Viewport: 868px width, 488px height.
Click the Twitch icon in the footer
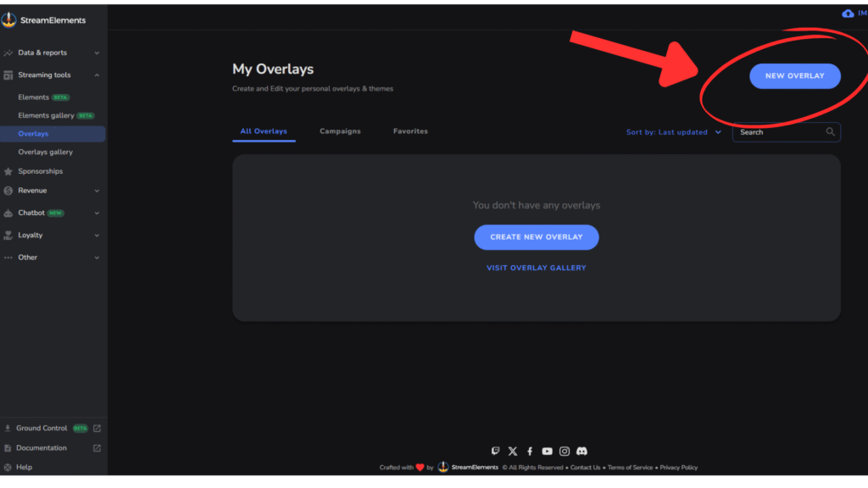[496, 452]
